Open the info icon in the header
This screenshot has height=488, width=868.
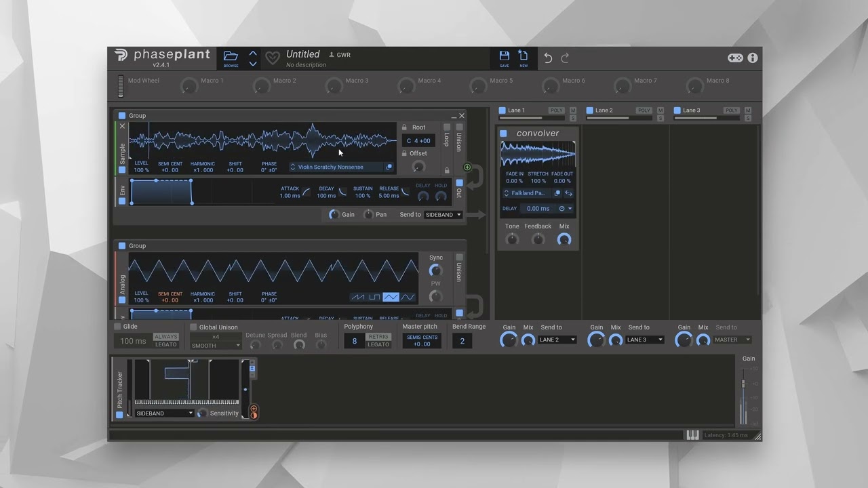[752, 58]
